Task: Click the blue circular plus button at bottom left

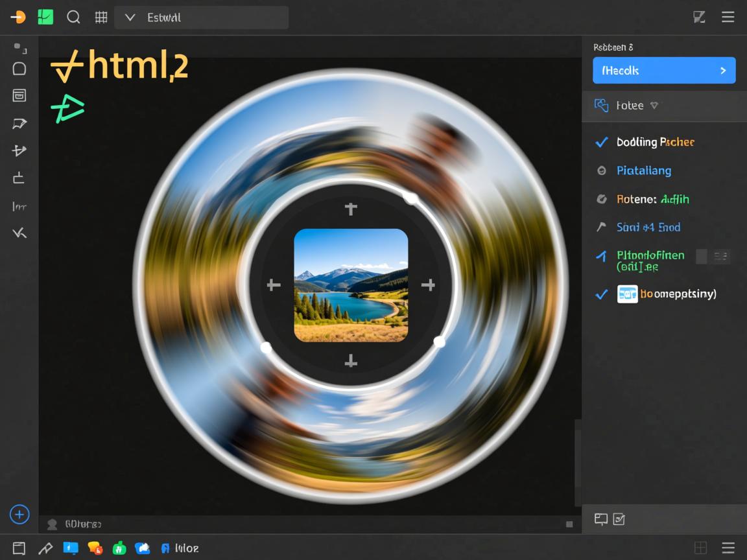Action: 19,515
